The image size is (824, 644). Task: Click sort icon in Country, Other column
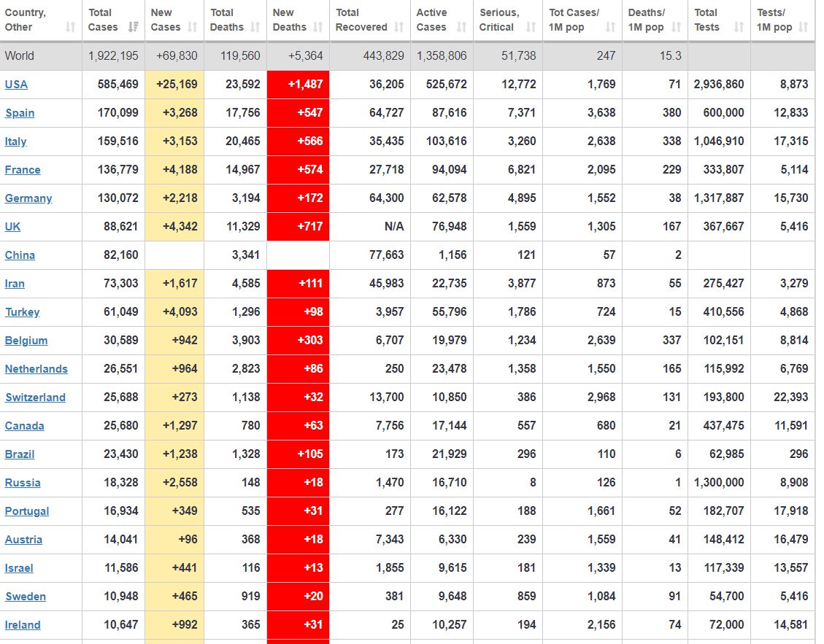tap(70, 28)
